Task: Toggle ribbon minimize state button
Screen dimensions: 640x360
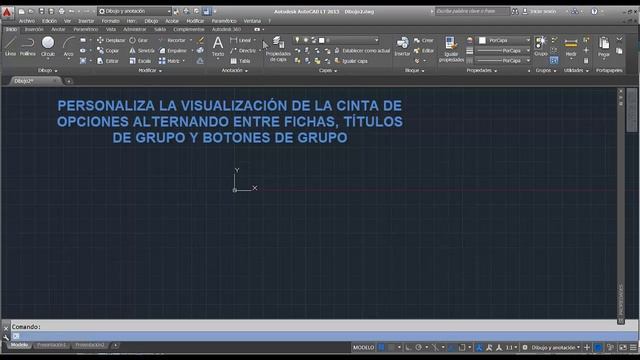Action: 257,29
